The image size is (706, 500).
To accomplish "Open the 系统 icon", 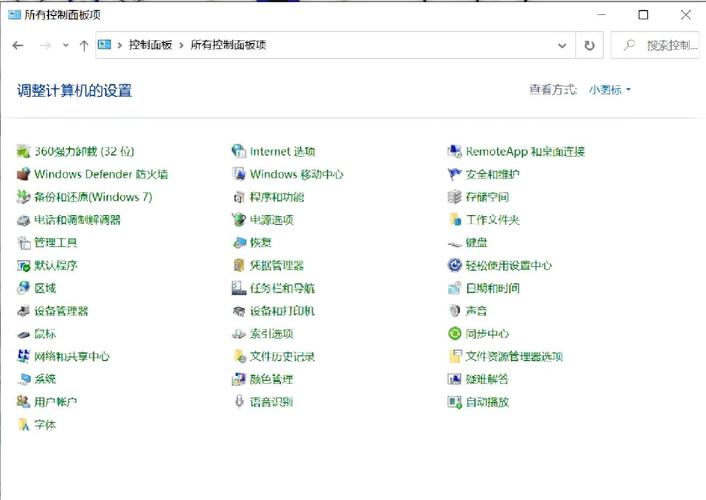I will coord(23,379).
